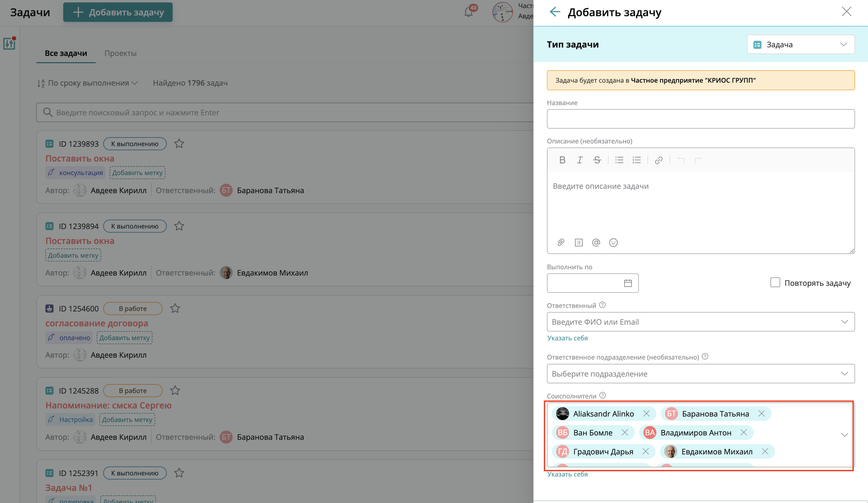Screen dimensions: 868x503
Task: Toggle Italic text formatting
Action: point(580,160)
